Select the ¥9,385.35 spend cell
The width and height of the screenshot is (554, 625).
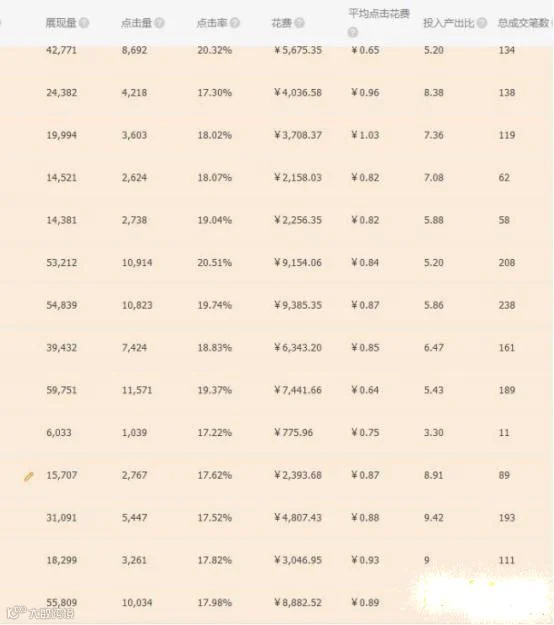click(298, 305)
